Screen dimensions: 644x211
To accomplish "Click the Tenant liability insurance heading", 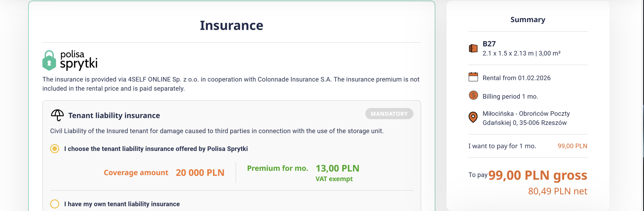I will (x=114, y=115).
